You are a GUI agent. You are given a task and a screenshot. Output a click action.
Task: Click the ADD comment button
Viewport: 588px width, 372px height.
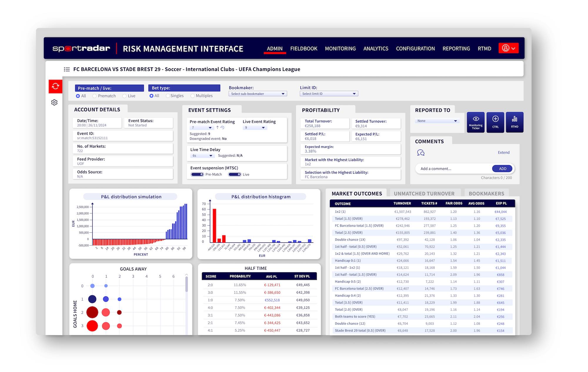pyautogui.click(x=502, y=169)
